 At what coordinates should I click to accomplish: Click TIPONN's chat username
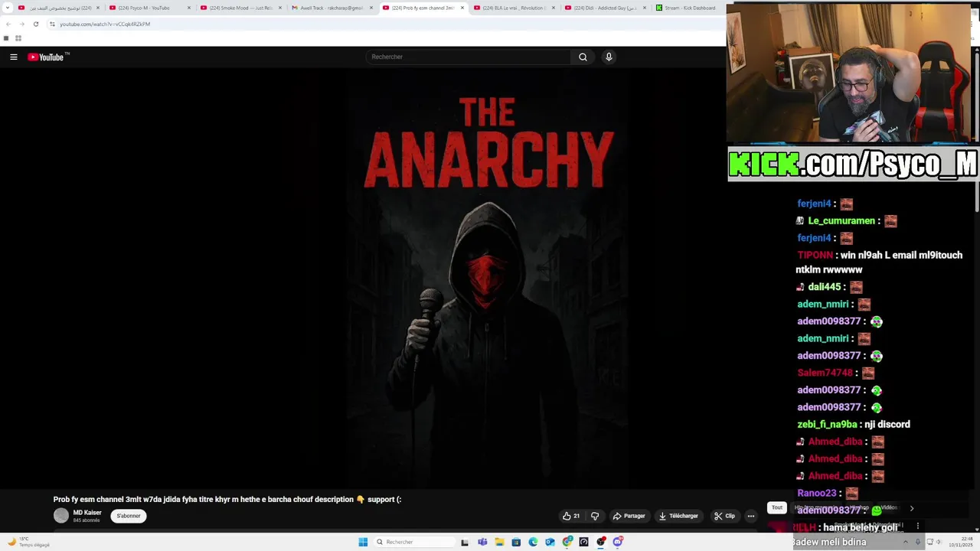pyautogui.click(x=815, y=255)
